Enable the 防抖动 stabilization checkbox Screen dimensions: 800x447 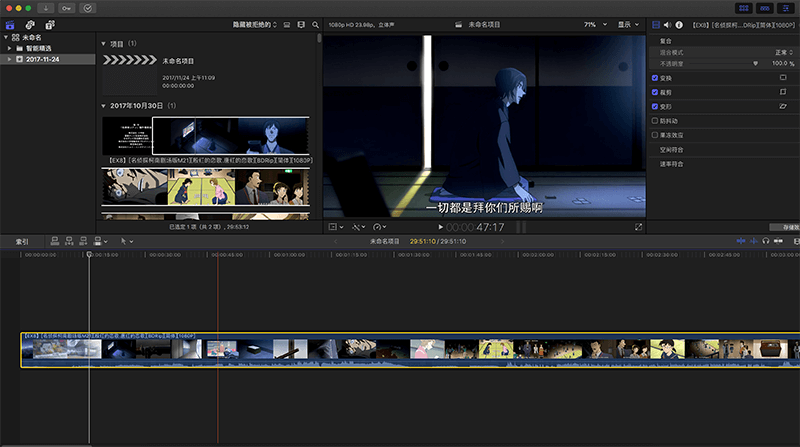click(655, 121)
